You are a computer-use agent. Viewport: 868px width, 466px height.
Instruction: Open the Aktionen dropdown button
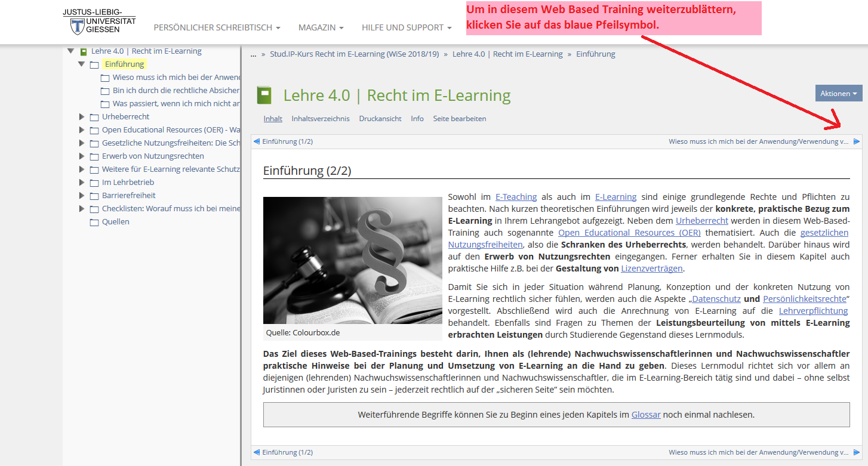[x=839, y=93]
